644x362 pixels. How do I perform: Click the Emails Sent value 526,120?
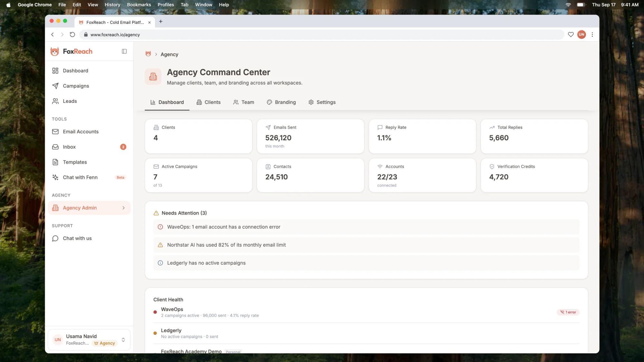pyautogui.click(x=278, y=138)
